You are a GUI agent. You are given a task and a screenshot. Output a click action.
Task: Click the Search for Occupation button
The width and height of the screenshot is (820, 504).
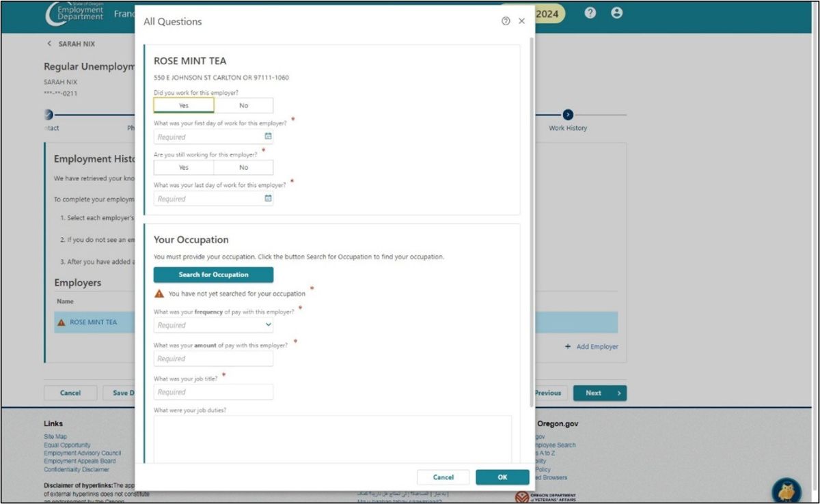coord(213,275)
